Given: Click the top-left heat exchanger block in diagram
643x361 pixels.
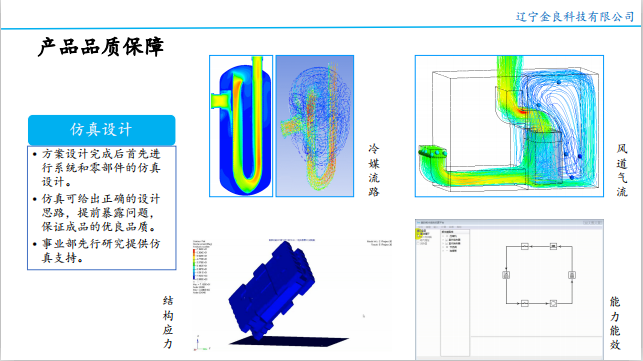Looking at the screenshot, I should click(x=524, y=247).
